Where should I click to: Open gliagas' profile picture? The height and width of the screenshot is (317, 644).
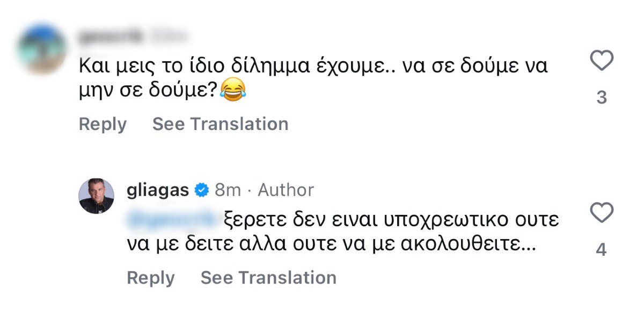(x=98, y=196)
